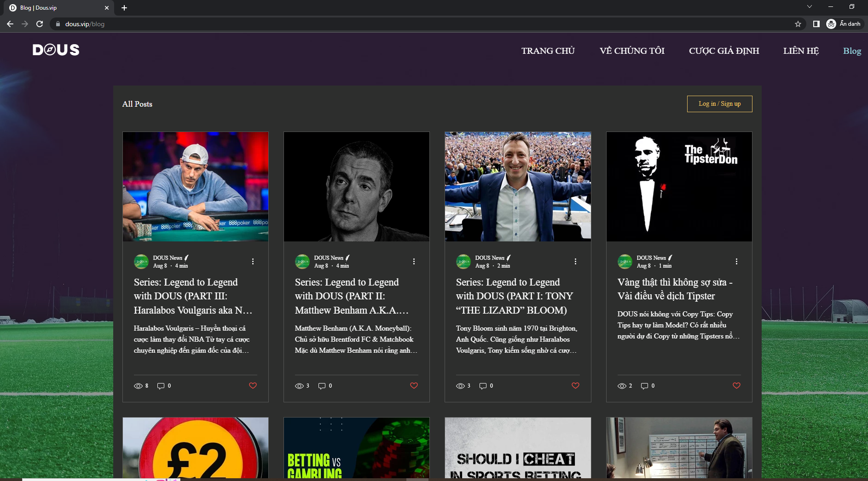Open the poker player thumbnail image
The width and height of the screenshot is (868, 481).
click(196, 187)
